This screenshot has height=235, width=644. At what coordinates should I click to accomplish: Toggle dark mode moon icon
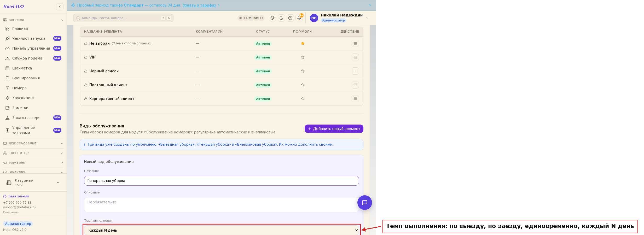click(281, 18)
